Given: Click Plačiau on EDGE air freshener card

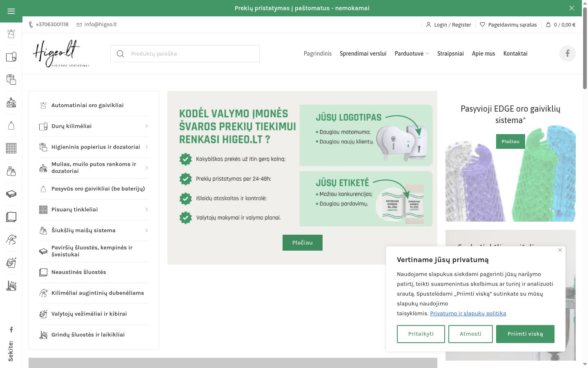Looking at the screenshot, I should pos(510,141).
